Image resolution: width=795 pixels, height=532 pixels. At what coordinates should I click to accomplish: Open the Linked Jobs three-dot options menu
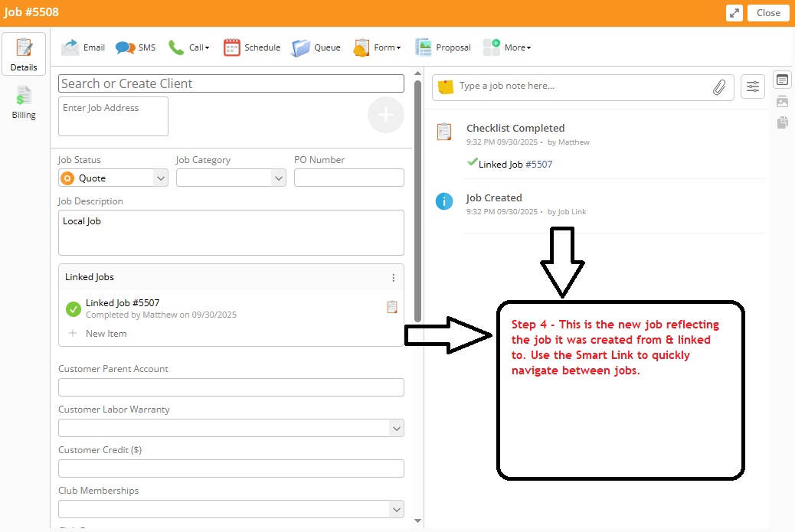tap(394, 277)
